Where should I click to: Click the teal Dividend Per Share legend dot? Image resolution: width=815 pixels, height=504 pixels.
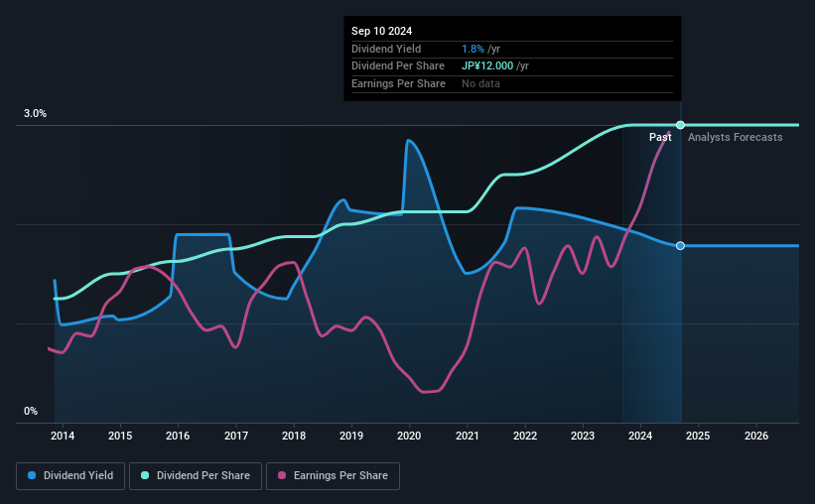(x=145, y=475)
